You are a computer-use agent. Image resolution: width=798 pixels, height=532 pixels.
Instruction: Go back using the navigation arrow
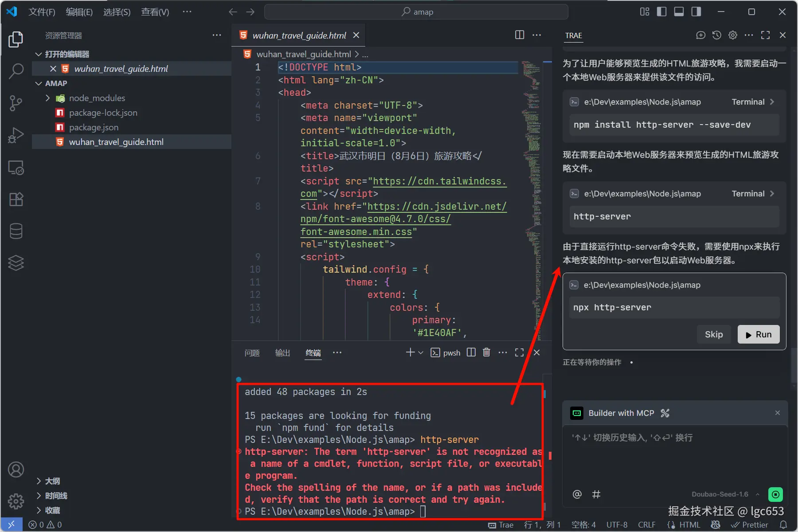pos(233,12)
